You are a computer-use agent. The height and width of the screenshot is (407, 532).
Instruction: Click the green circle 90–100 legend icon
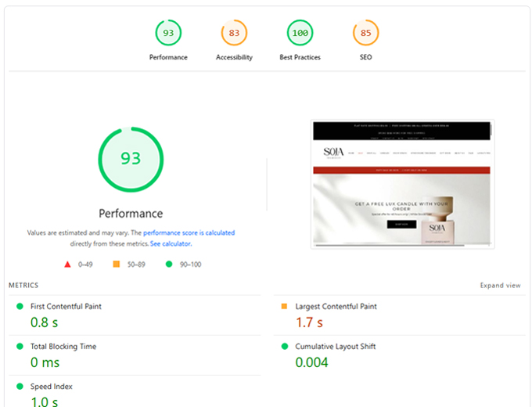tap(169, 265)
